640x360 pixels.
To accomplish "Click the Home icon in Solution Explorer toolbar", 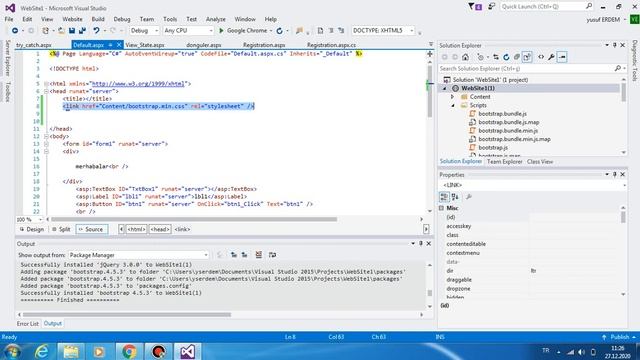I will point(465,57).
